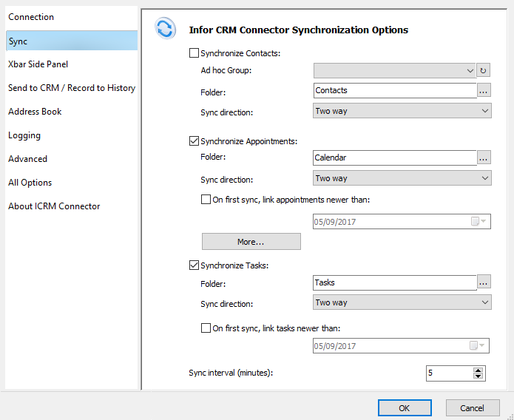
Task: Uncheck Synchronize Appointments
Action: [x=194, y=141]
